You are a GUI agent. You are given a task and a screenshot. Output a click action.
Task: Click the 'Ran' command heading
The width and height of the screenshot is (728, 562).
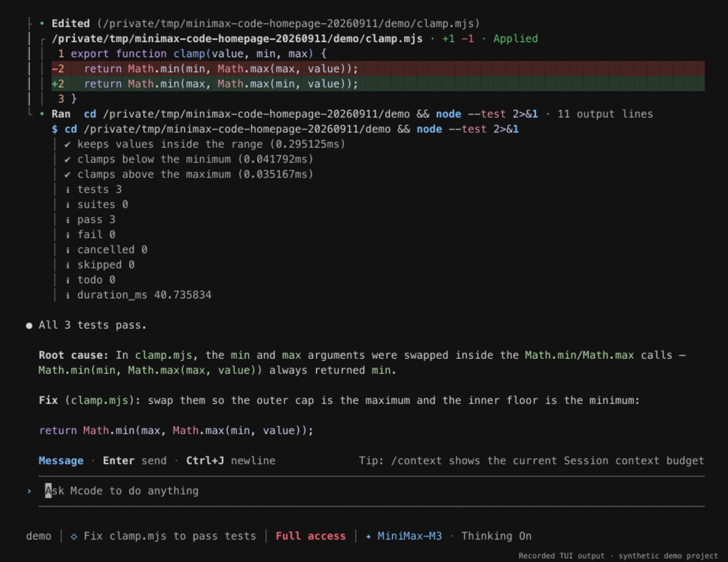tap(61, 114)
